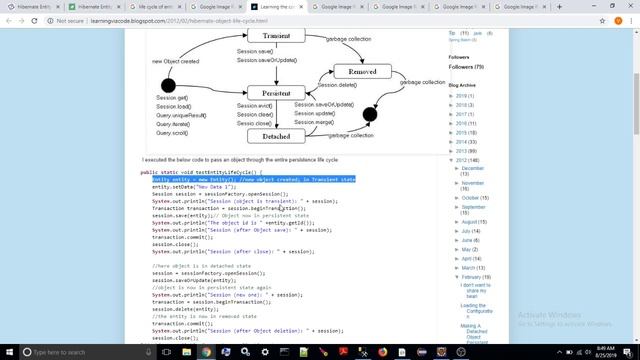Close the active 'Learning the cy...' tab
640x360 pixels.
click(301, 7)
